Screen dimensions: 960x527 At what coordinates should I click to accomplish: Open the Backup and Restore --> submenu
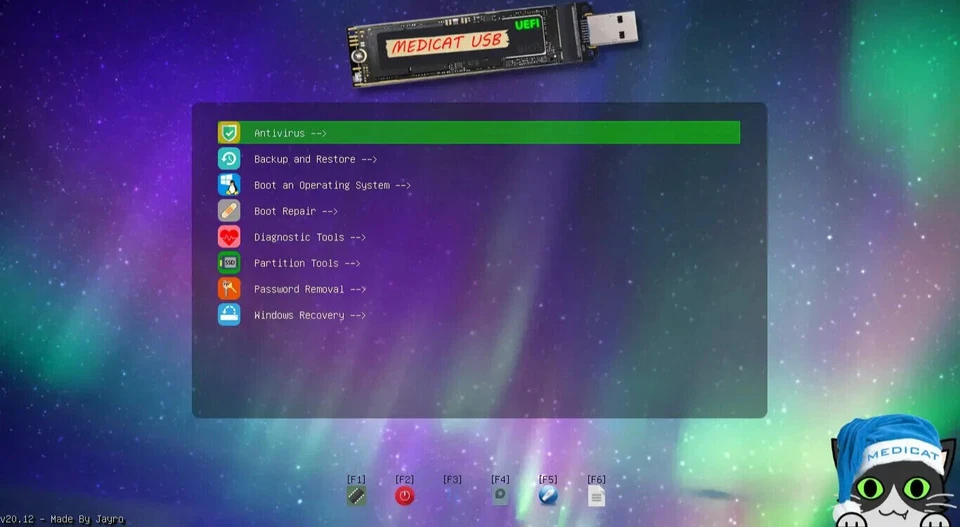pyautogui.click(x=315, y=159)
